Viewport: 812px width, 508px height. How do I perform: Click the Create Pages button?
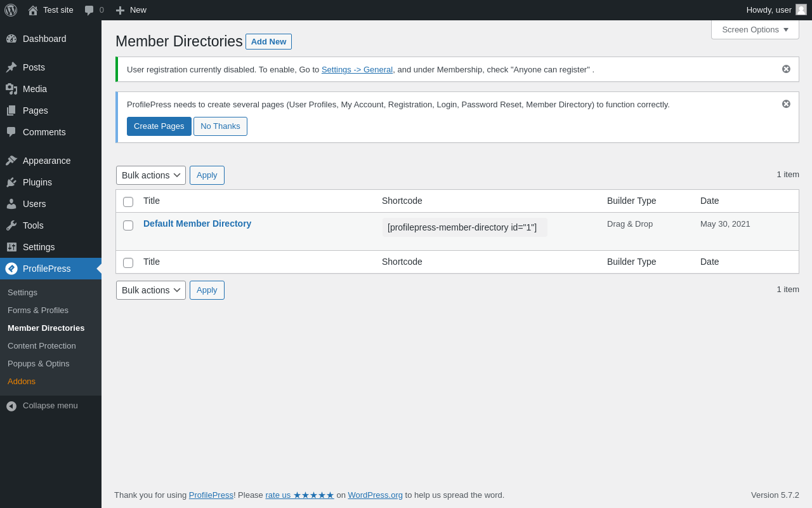(x=159, y=126)
